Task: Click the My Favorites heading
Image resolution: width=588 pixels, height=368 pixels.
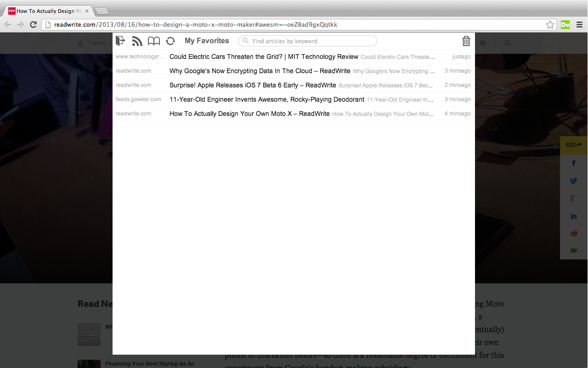Action: 207,41
